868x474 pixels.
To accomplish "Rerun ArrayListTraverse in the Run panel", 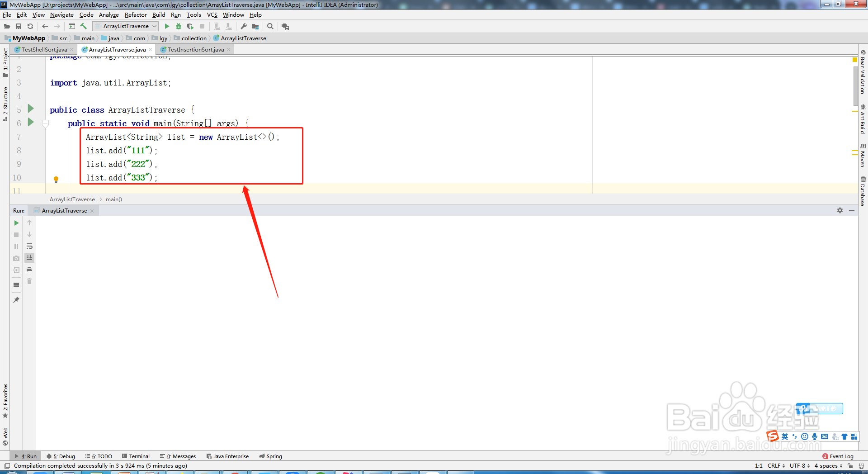I will [x=16, y=223].
